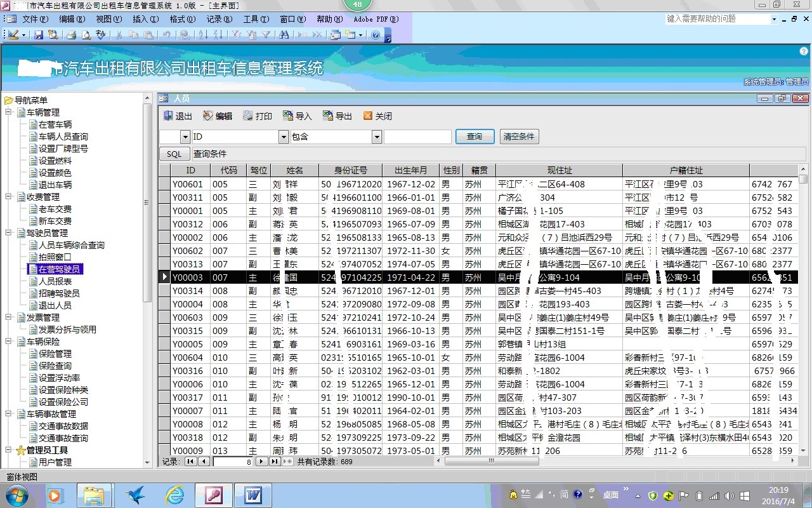Open the 包含 condition dropdown
Screen dimensions: 812x508
pyautogui.click(x=376, y=137)
